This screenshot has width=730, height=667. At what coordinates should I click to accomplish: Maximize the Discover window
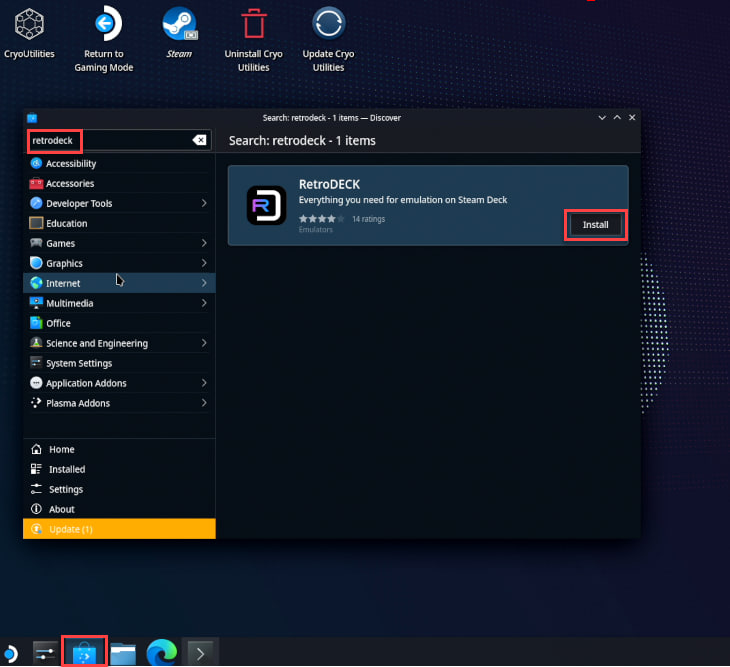[x=617, y=118]
